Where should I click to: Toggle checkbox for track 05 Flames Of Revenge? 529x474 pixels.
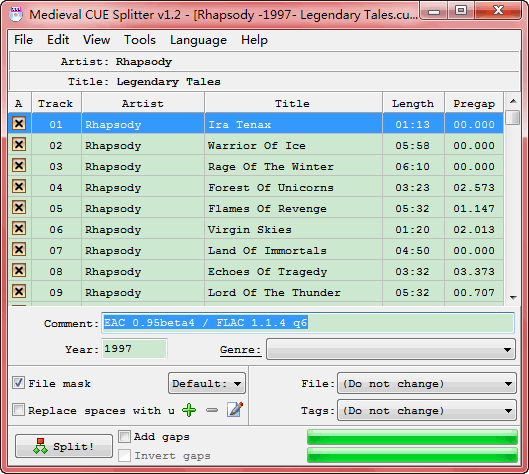coord(19,207)
